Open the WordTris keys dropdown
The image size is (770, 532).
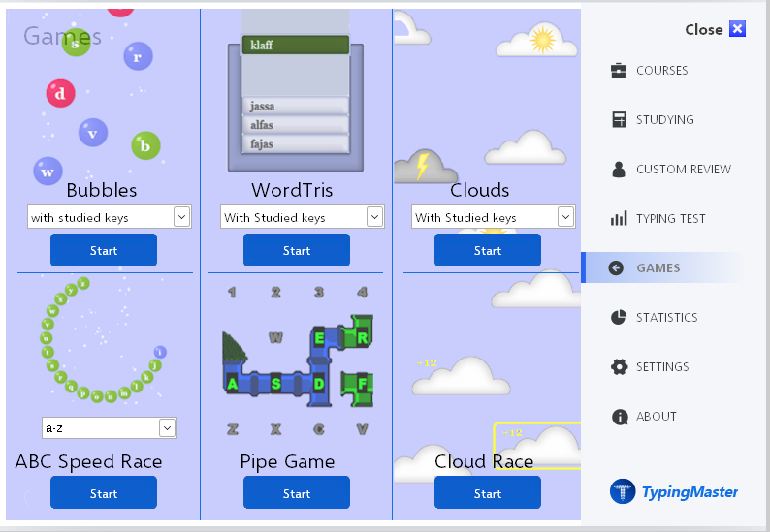tap(302, 217)
